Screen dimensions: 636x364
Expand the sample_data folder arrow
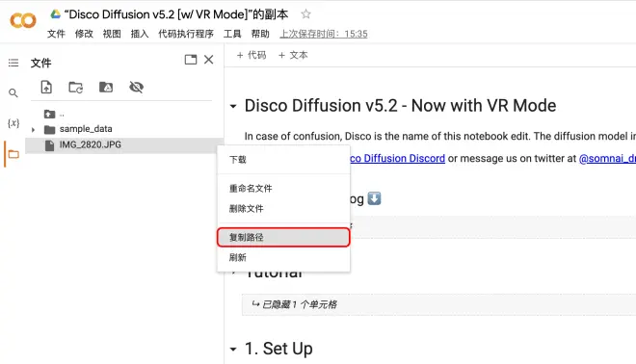tap(34, 130)
